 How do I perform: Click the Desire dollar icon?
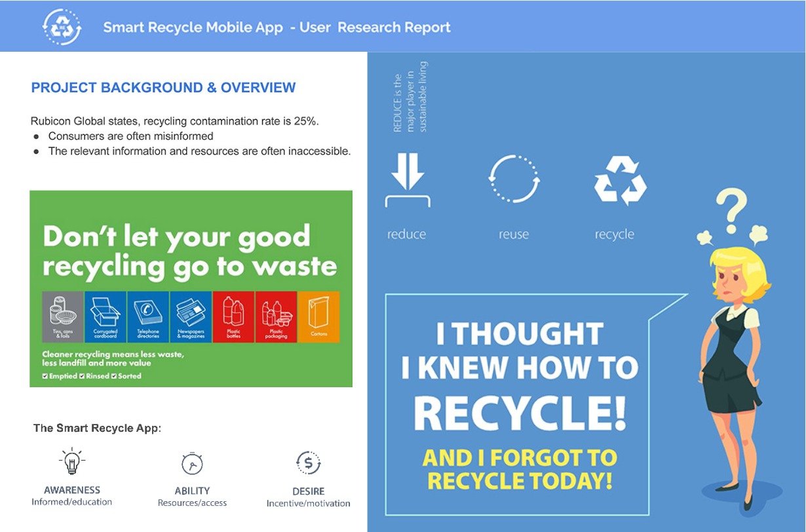309,464
